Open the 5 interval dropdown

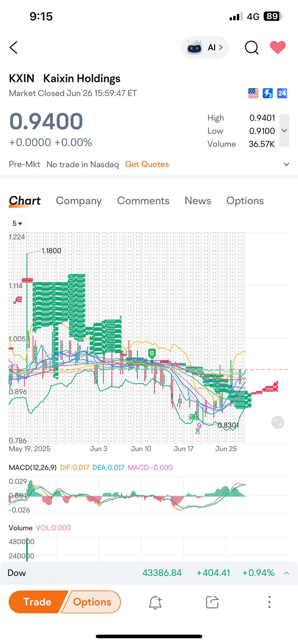coord(17,223)
